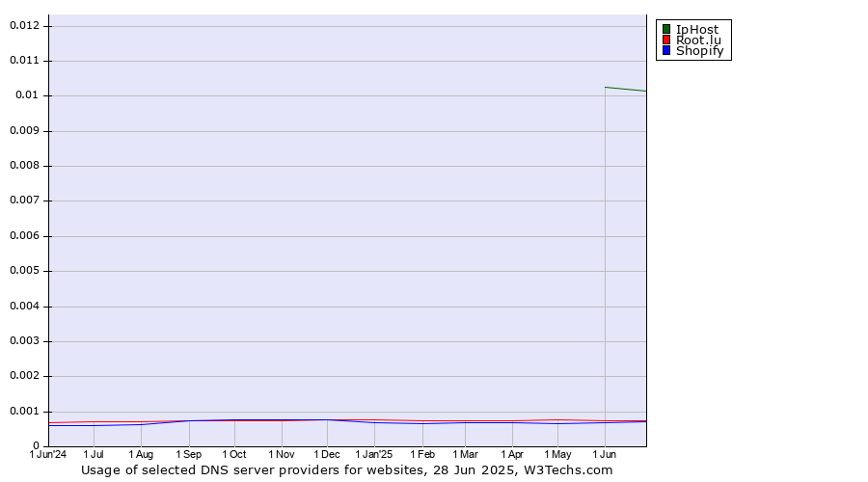This screenshot has width=868, height=482.
Task: Click the 1 Jul x-axis label
Action: click(x=94, y=454)
